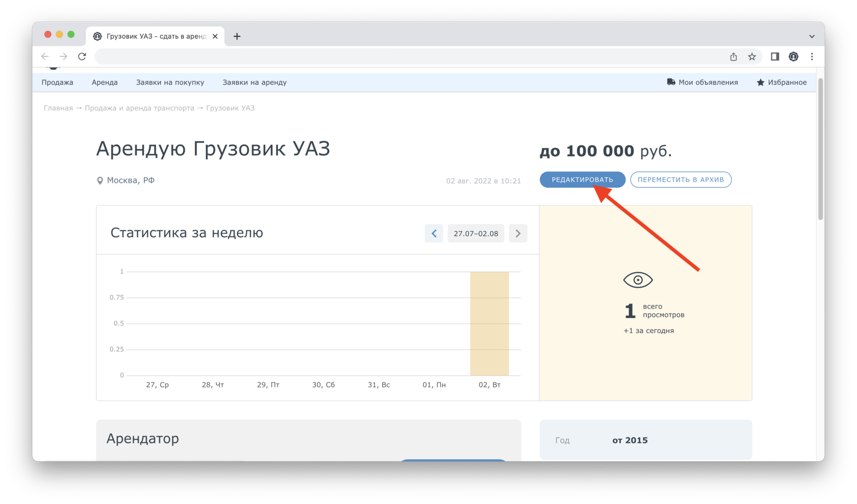Open Заявки на аренду section

click(x=255, y=82)
